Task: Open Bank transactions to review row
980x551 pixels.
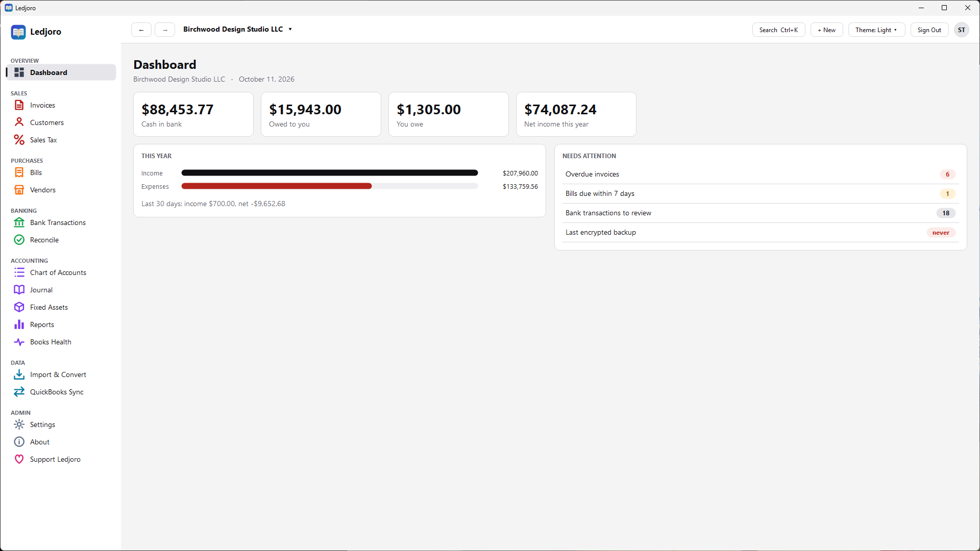Action: 761,213
